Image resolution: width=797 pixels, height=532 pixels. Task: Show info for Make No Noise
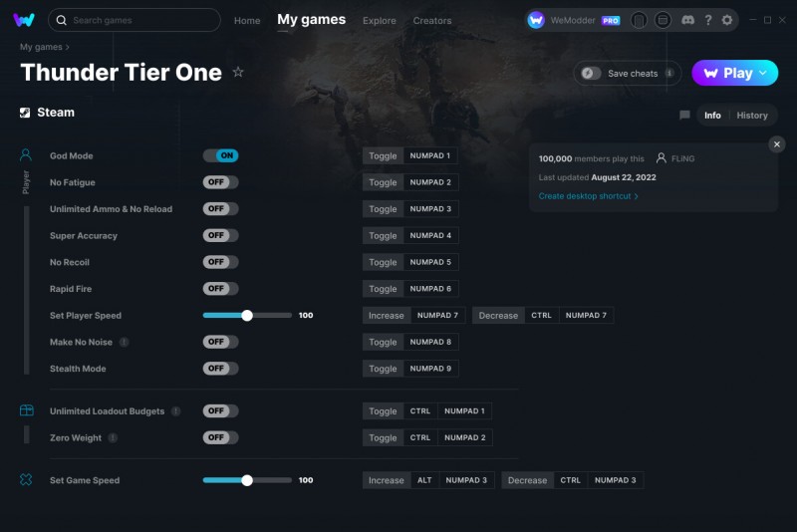coord(124,342)
